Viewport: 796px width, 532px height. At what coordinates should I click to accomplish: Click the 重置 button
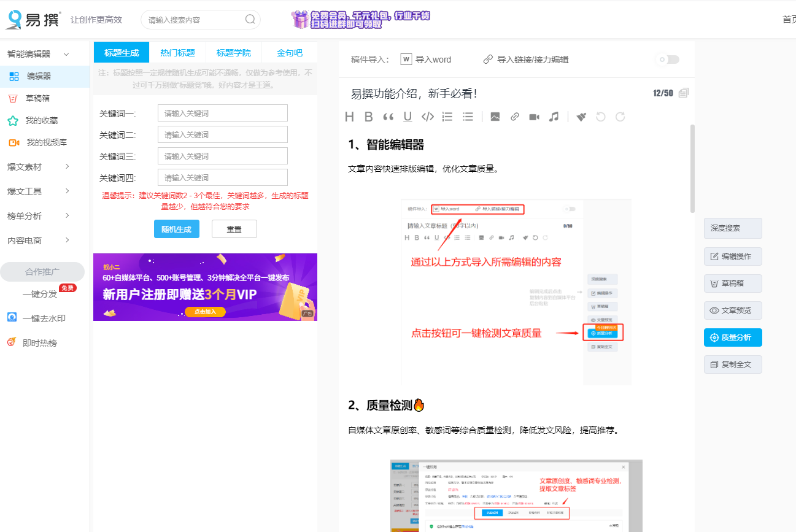234,229
